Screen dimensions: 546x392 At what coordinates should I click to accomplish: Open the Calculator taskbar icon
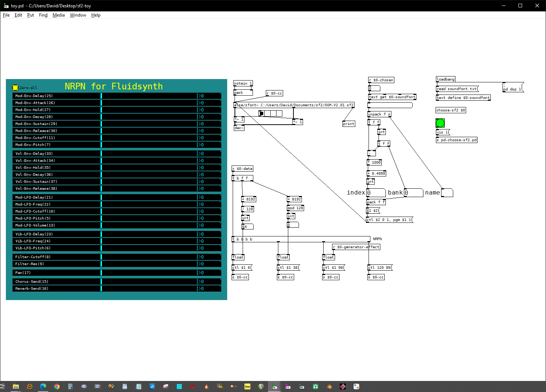tap(70, 386)
